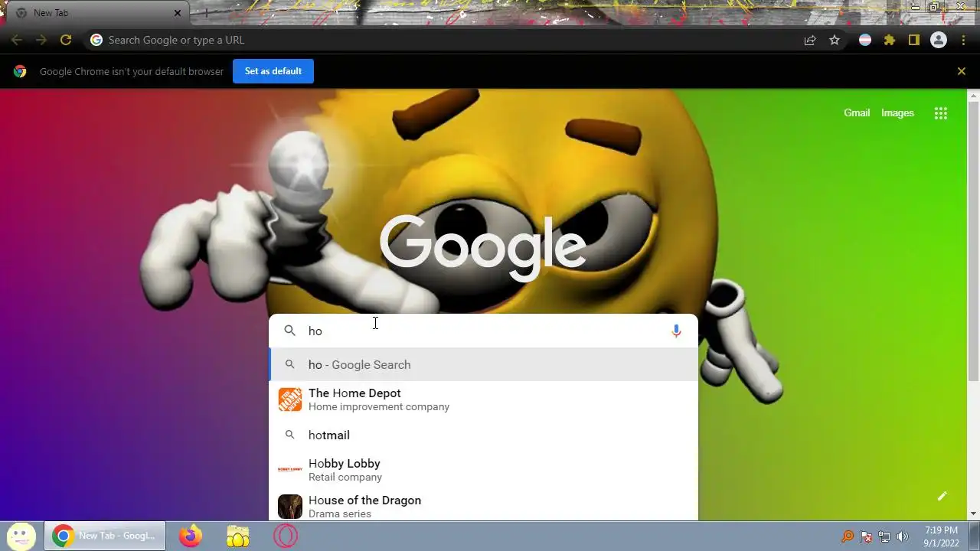Open the file explorer taskbar icon
Image resolution: width=980 pixels, height=551 pixels.
point(238,536)
